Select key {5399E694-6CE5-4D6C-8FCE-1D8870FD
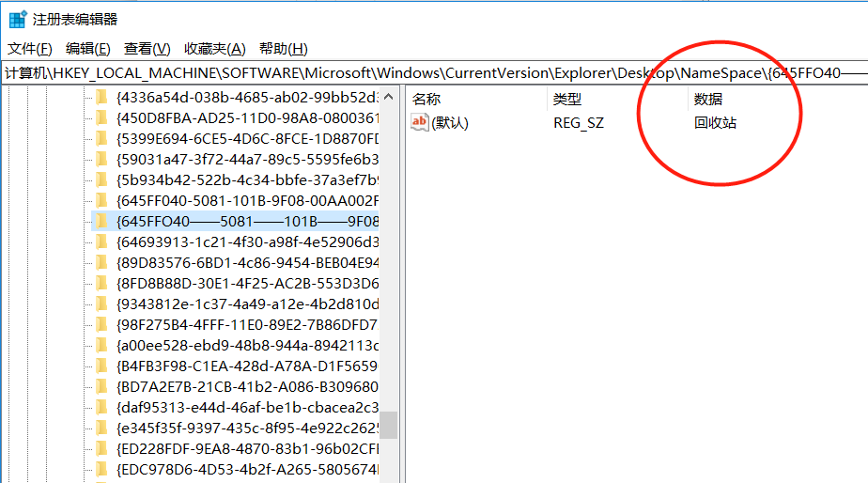This screenshot has width=868, height=483. coord(247,138)
